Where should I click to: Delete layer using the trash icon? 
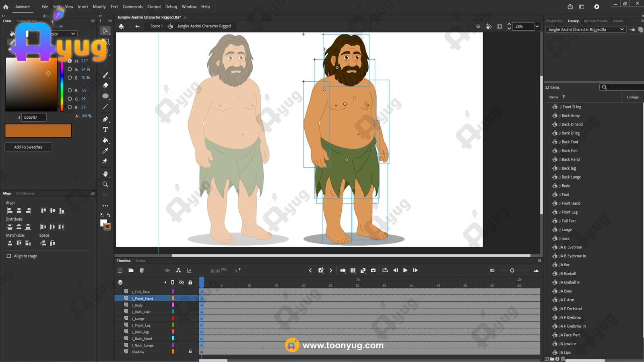pyautogui.click(x=142, y=270)
